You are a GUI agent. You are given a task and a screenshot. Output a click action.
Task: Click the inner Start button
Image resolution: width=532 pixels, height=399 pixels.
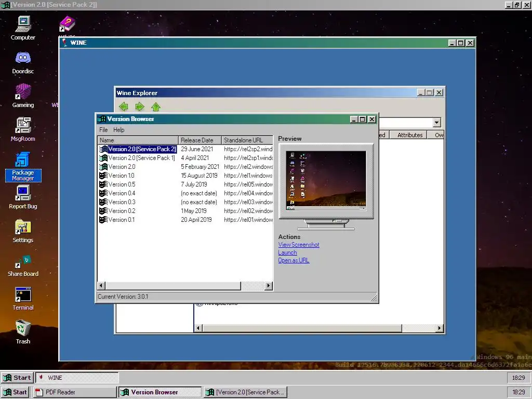point(17,378)
